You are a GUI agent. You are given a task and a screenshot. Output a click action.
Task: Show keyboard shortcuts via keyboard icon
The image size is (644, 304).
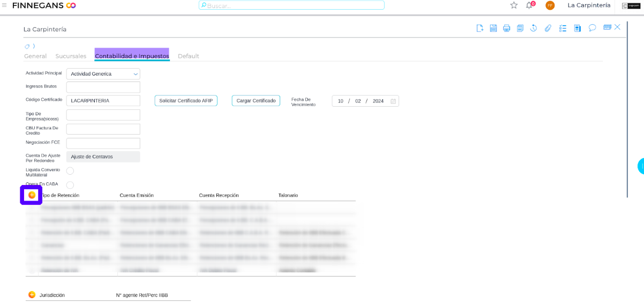point(608,27)
